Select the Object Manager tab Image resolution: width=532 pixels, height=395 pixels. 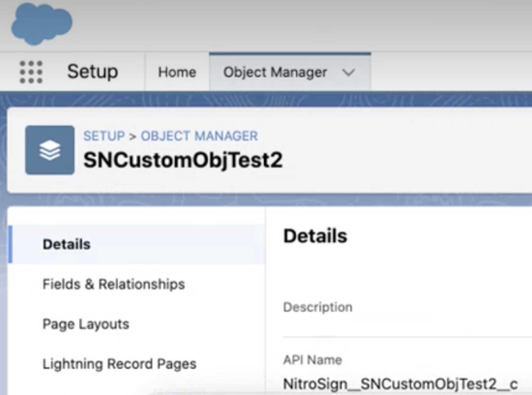coord(275,72)
